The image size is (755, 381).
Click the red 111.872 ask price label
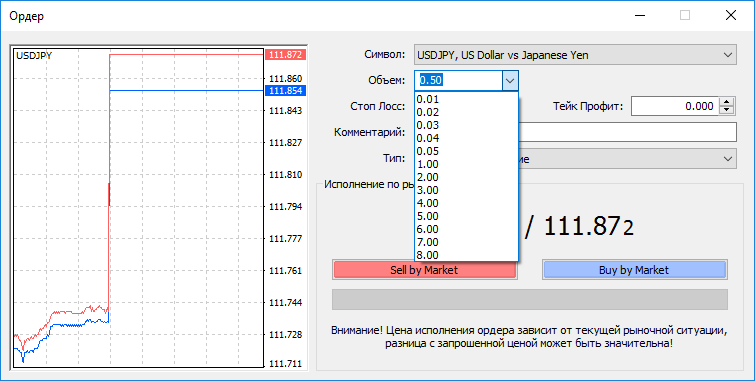[x=286, y=54]
